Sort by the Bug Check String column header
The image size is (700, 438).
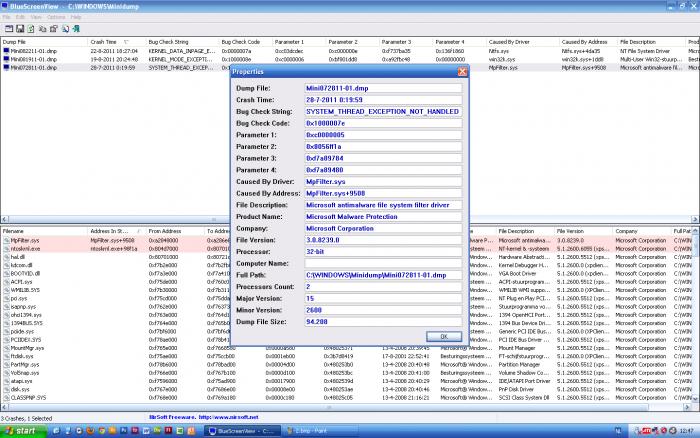coord(182,42)
